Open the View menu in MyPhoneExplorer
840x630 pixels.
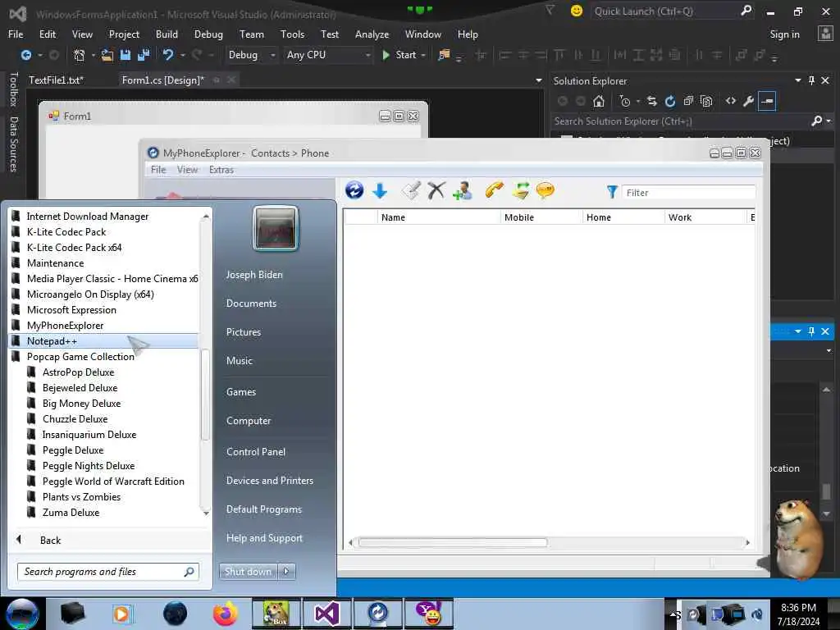188,169
